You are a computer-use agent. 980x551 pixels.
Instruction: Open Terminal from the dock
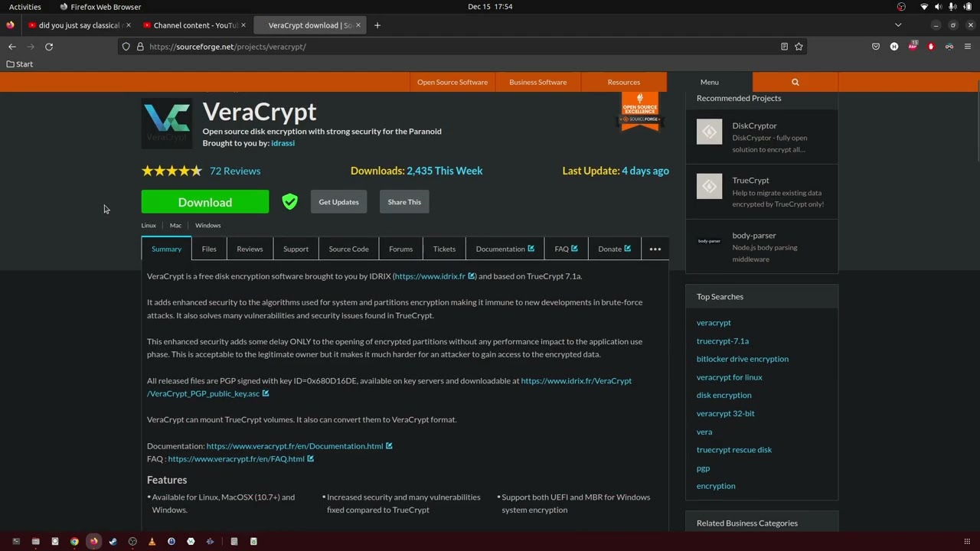(x=16, y=541)
